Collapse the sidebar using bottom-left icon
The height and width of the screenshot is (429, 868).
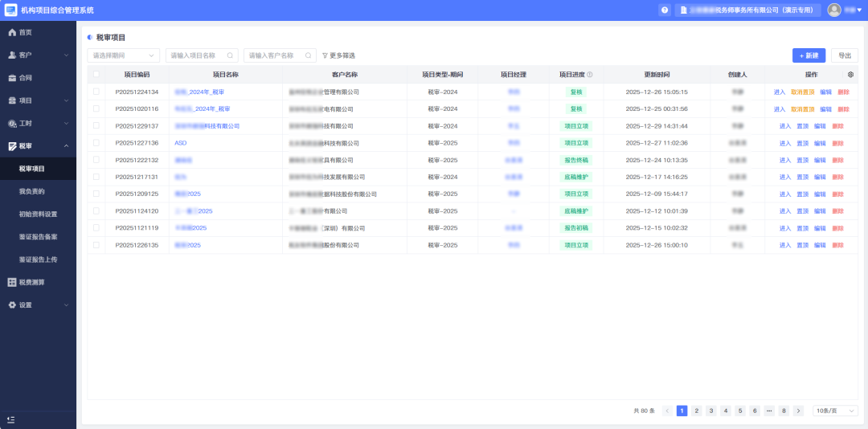point(10,419)
